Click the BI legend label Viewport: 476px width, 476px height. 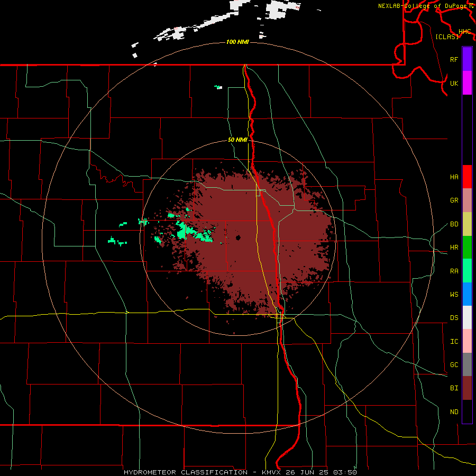[454, 388]
